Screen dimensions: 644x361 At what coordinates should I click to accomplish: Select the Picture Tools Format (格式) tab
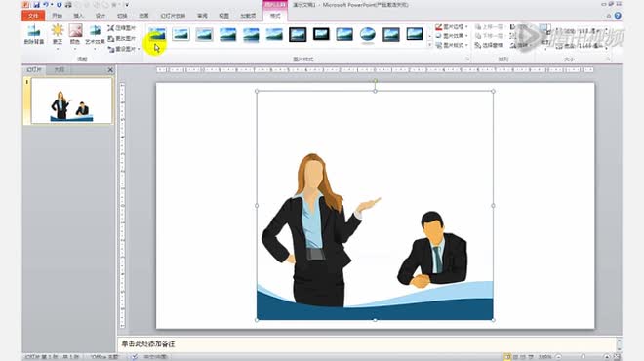[275, 16]
